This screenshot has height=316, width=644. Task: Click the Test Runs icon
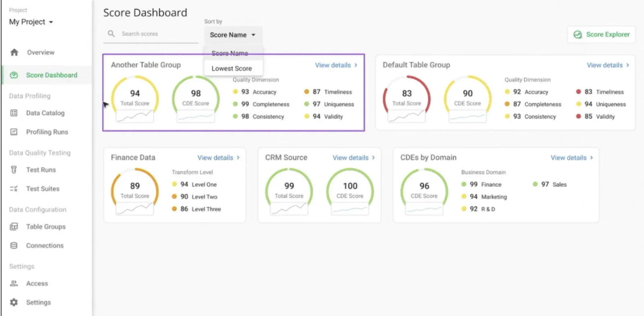pos(14,170)
